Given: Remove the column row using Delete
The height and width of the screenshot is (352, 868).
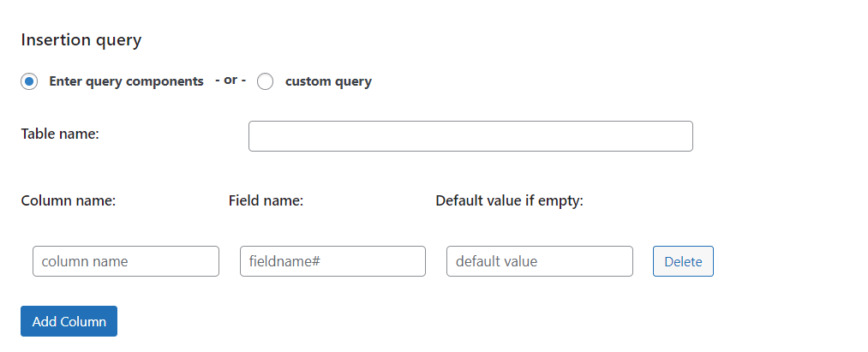Looking at the screenshot, I should point(682,261).
